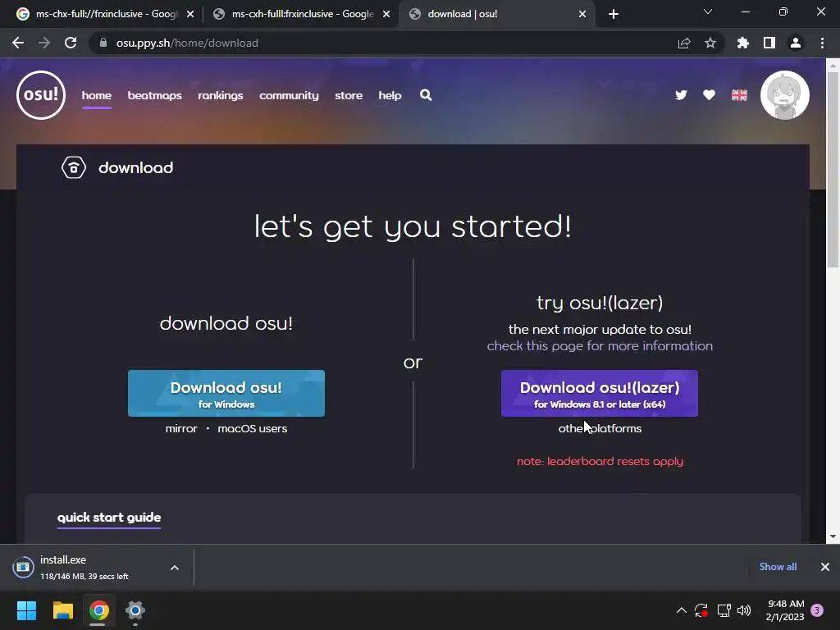The height and width of the screenshot is (630, 840).
Task: Open the macOS users link
Action: pos(253,428)
